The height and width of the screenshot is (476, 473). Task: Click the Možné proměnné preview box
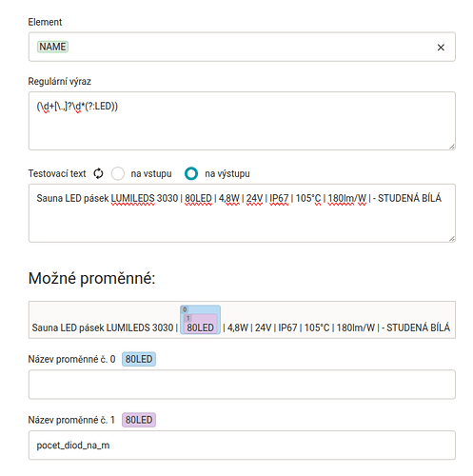(x=242, y=320)
